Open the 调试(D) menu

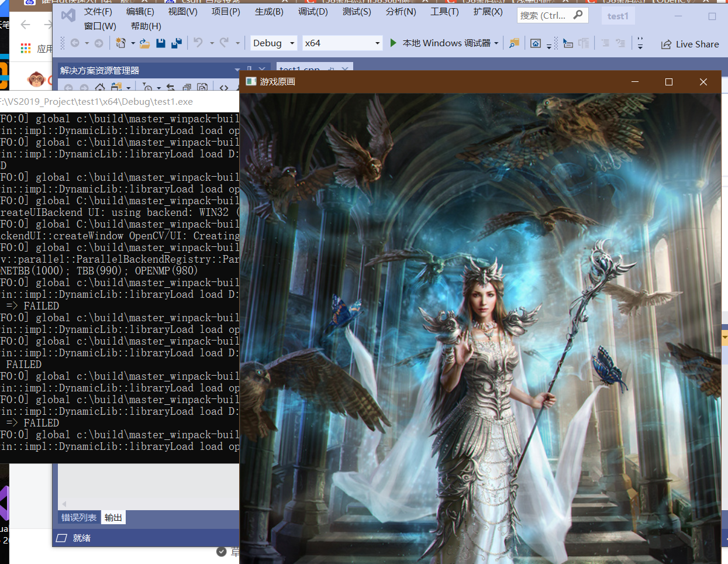[x=313, y=12]
